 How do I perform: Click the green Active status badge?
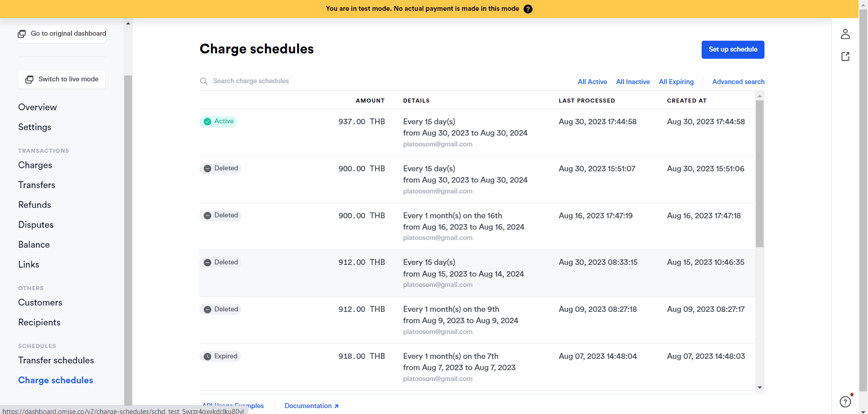pos(218,122)
